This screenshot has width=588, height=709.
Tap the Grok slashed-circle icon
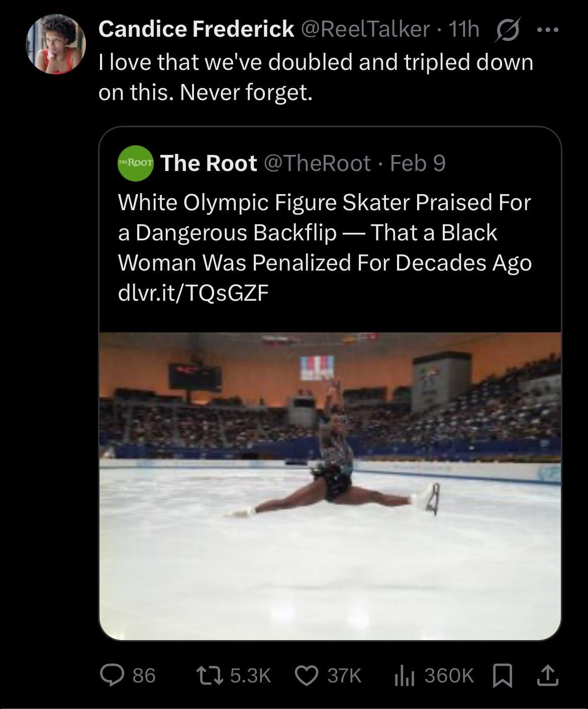pyautogui.click(x=509, y=30)
